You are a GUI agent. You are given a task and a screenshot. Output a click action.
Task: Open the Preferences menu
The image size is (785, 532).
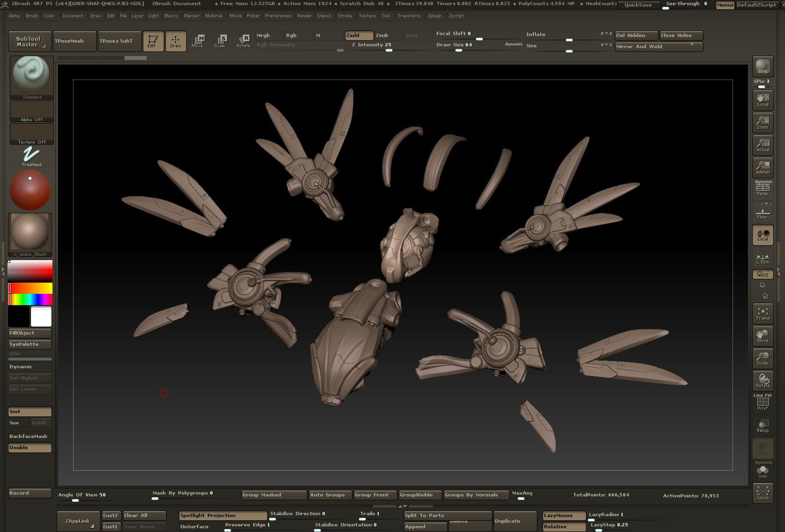(278, 16)
